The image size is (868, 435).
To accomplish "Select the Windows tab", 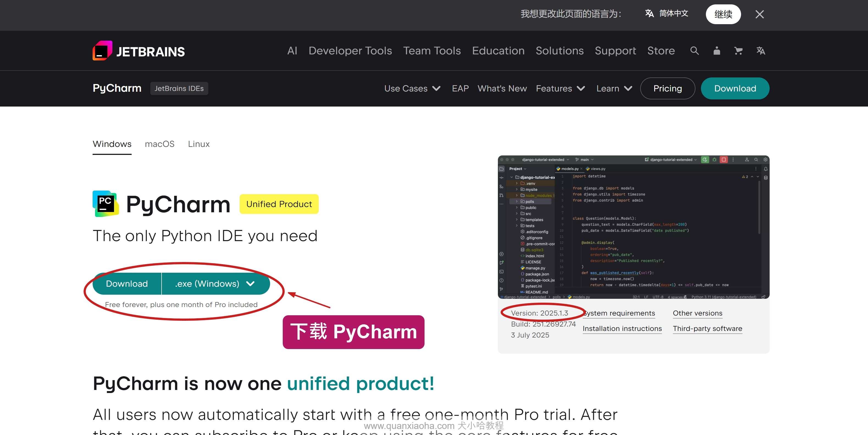I will pos(112,144).
